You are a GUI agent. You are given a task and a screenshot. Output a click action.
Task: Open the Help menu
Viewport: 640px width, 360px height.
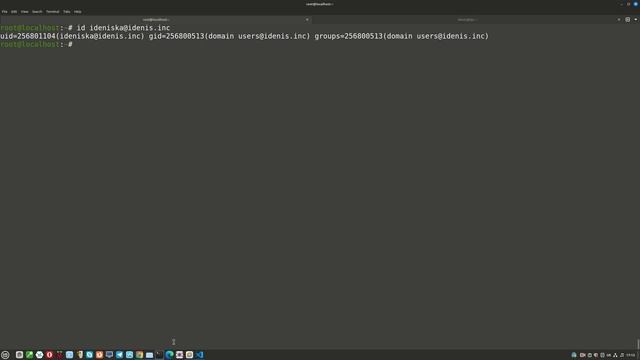[78, 11]
